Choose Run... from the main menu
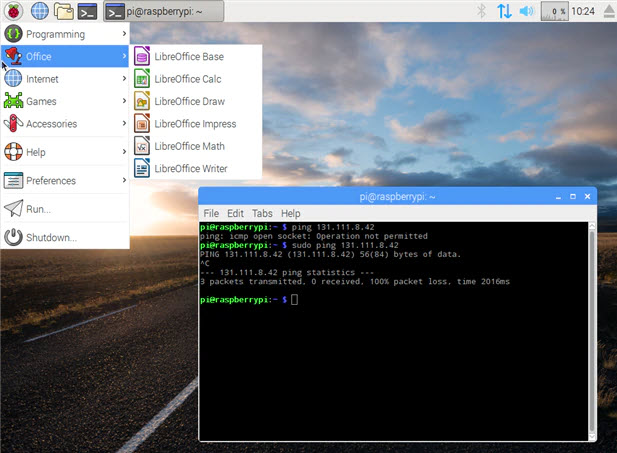The image size is (617, 453). pyautogui.click(x=65, y=209)
